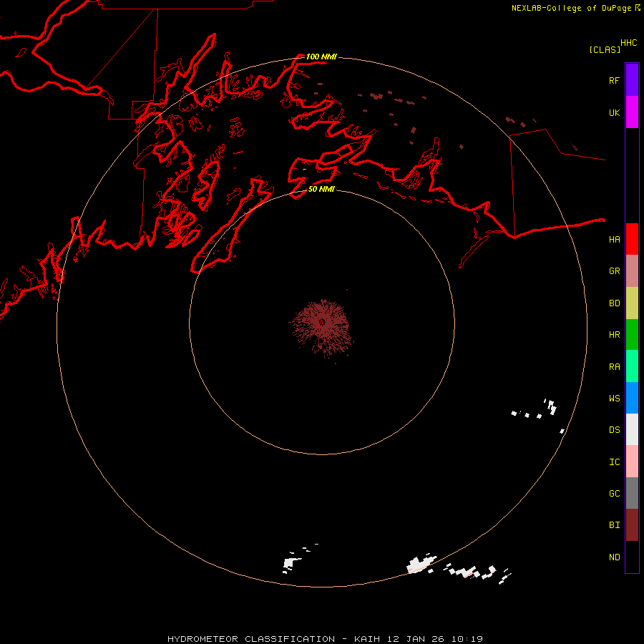Select the BD yellow legend swatch

point(632,303)
